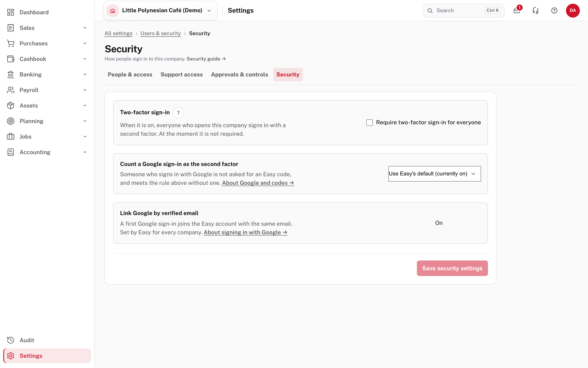Open the notifications inbox icon
Viewport: 588px width, 368px height.
click(517, 10)
